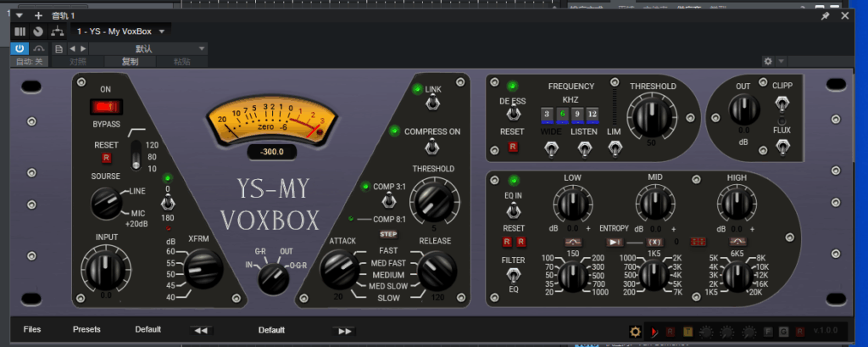
Task: Click the SOURSE line/mic selector knob
Action: pos(106,204)
